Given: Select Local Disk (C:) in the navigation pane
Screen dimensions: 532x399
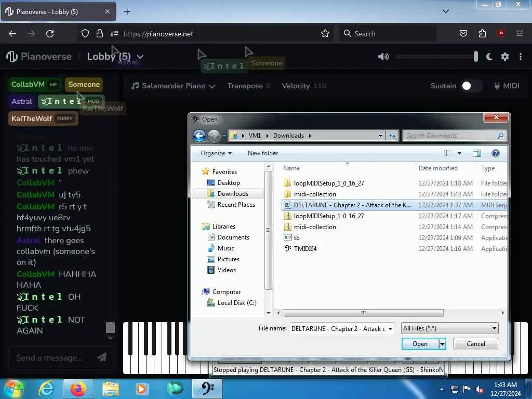Looking at the screenshot, I should tap(237, 303).
